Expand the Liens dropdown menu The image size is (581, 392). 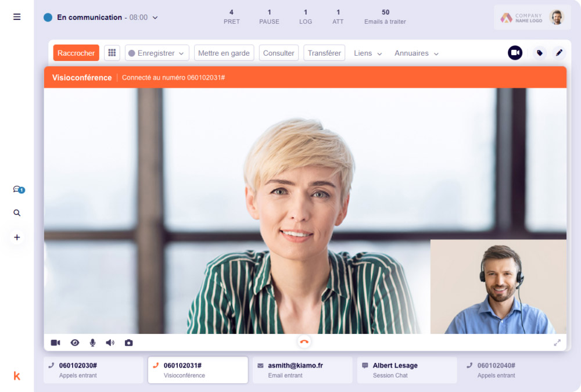(368, 53)
